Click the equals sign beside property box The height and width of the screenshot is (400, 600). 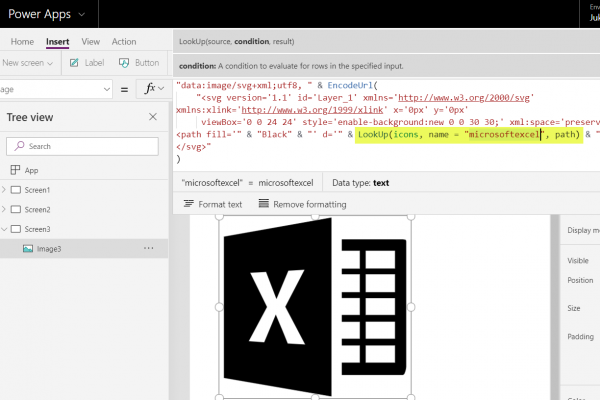(x=124, y=90)
